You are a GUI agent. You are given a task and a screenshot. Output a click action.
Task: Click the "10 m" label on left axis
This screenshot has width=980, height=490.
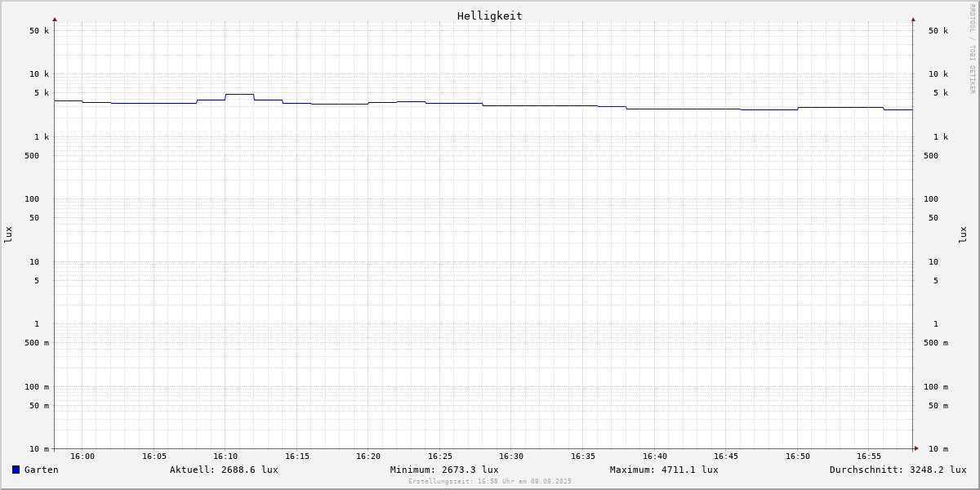39,449
